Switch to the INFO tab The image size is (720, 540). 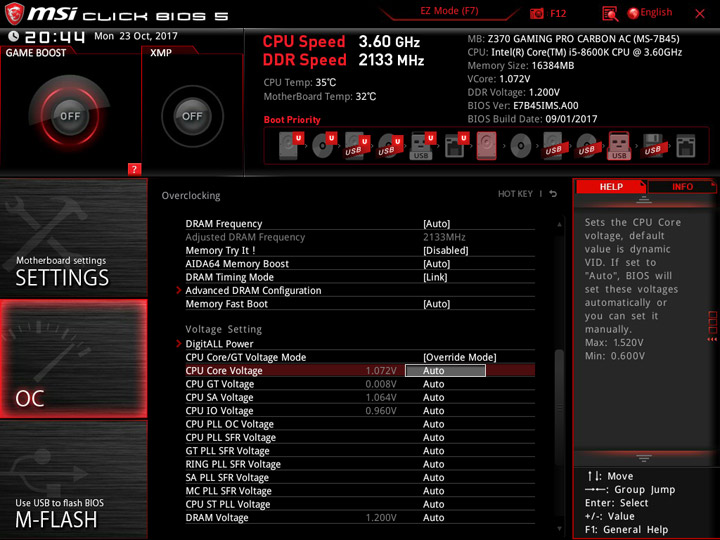[682, 187]
